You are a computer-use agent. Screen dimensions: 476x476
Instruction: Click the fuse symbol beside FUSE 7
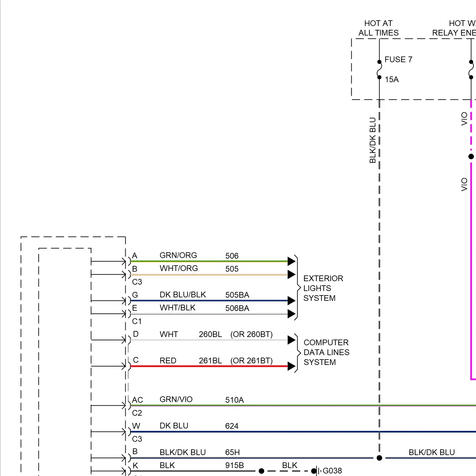(379, 69)
